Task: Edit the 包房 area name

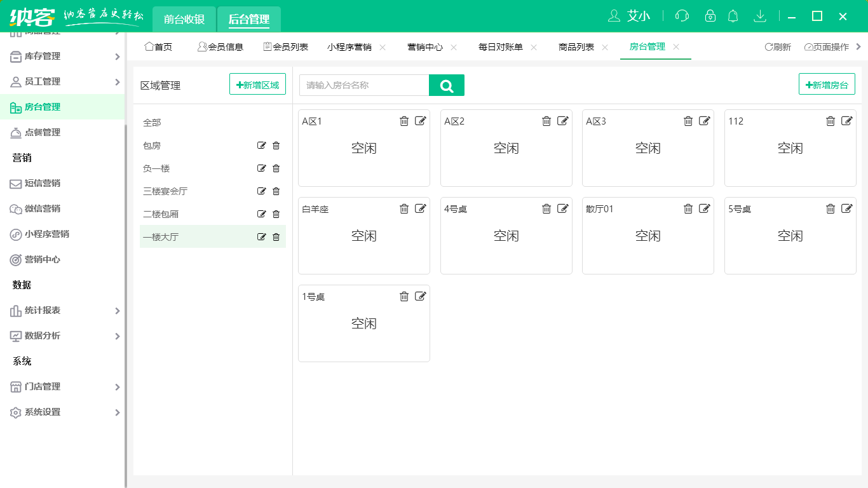Action: coord(261,146)
